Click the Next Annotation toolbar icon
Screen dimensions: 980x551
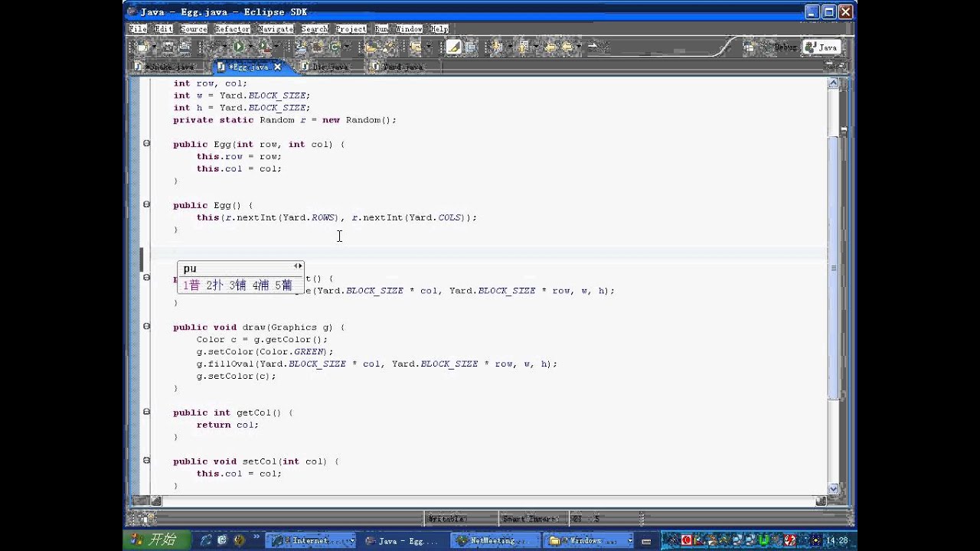(x=496, y=47)
